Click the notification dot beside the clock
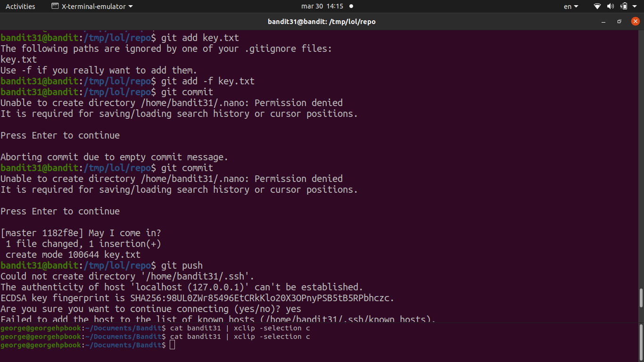 coord(351,7)
